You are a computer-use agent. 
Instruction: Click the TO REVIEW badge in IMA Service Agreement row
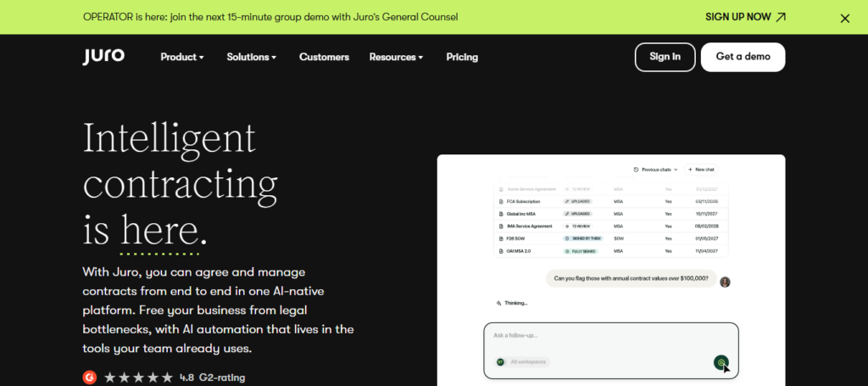point(578,226)
